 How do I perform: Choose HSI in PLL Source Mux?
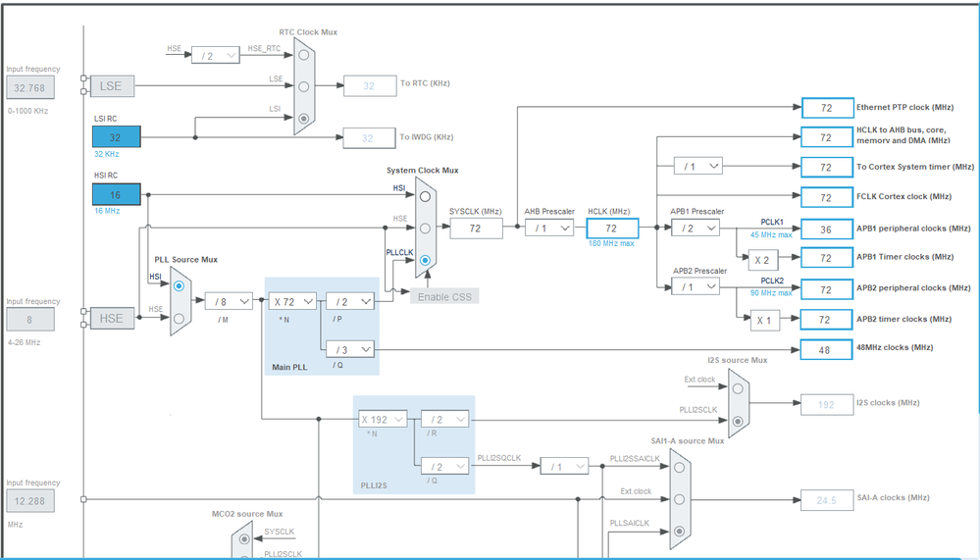coord(179,285)
